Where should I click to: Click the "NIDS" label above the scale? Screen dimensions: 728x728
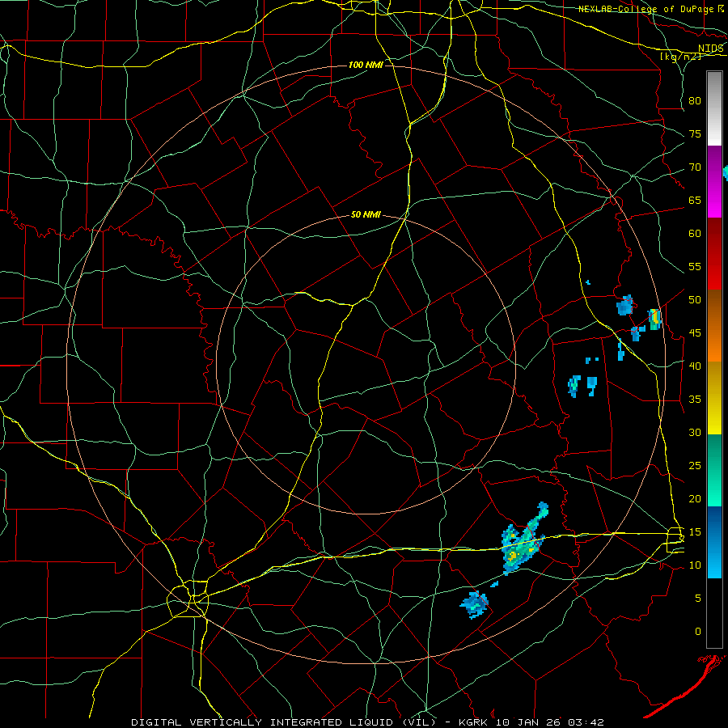(x=711, y=49)
